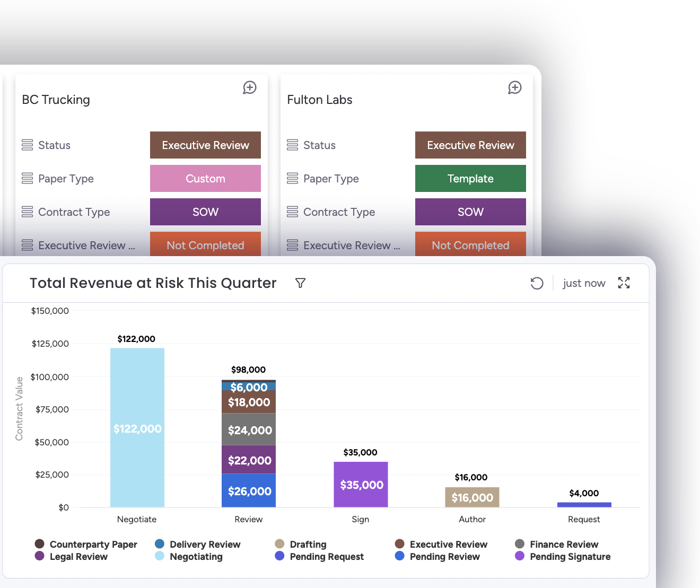Viewport: 700px width, 588px height.
Task: Expand the chart to full screen
Action: point(624,283)
